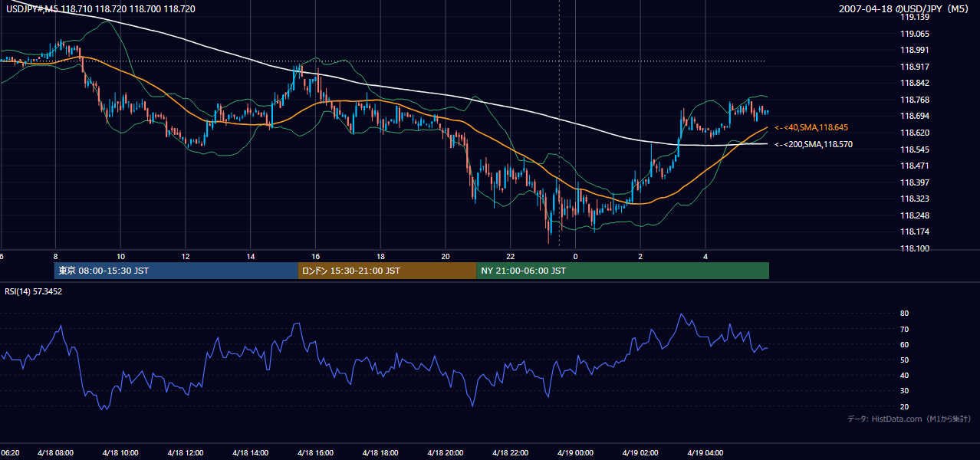
Task: Click the 4/18 12:00 time axis label
Action: [x=187, y=453]
